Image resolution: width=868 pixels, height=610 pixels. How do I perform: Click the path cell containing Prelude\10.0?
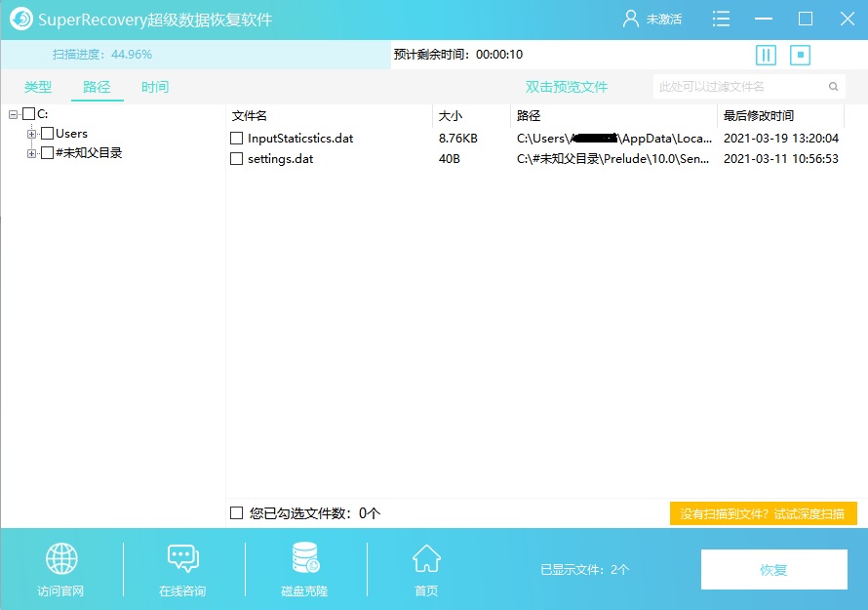pyautogui.click(x=613, y=159)
